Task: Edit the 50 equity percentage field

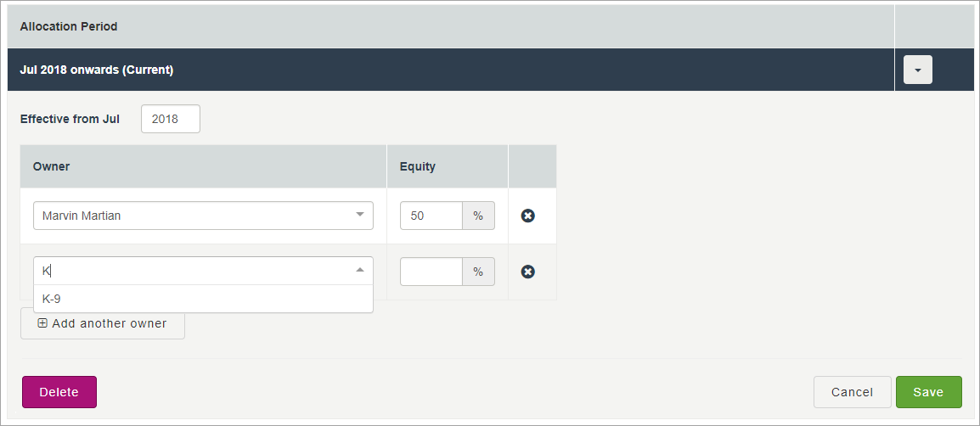Action: (431, 216)
